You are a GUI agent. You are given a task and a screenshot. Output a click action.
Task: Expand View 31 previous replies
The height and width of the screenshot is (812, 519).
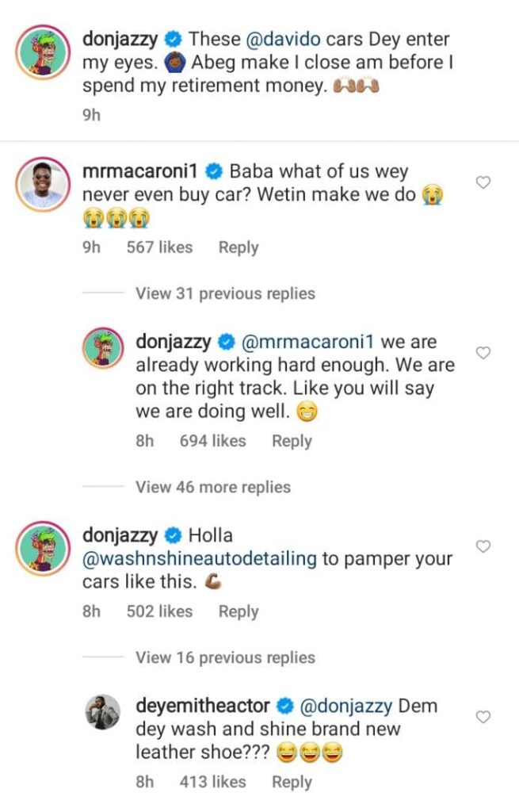225,293
